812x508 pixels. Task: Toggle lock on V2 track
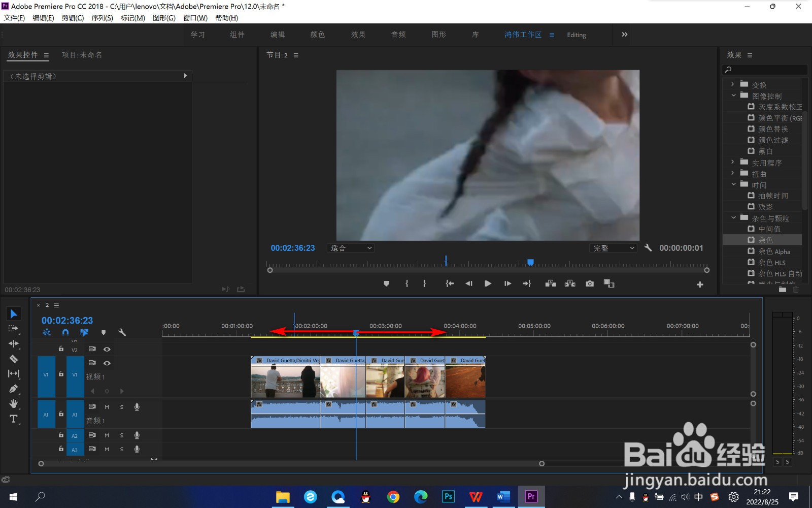coord(61,349)
